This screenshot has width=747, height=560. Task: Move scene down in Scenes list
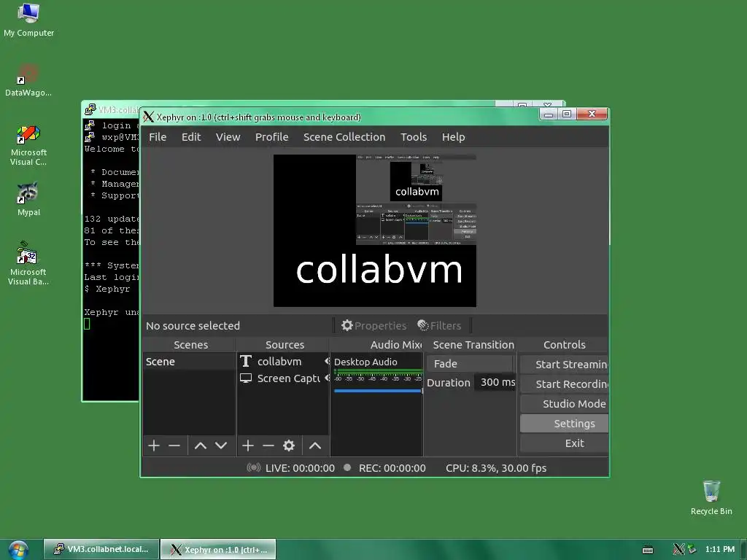(x=220, y=446)
